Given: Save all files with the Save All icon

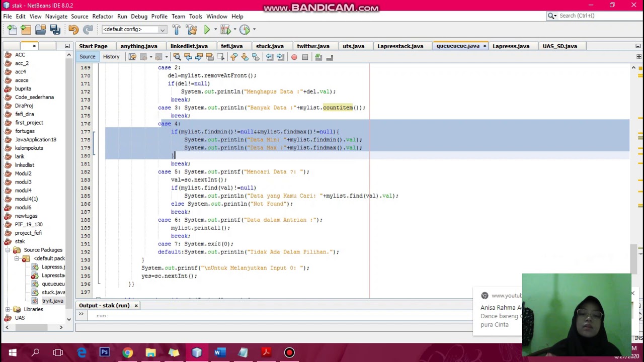Looking at the screenshot, I should point(55,30).
